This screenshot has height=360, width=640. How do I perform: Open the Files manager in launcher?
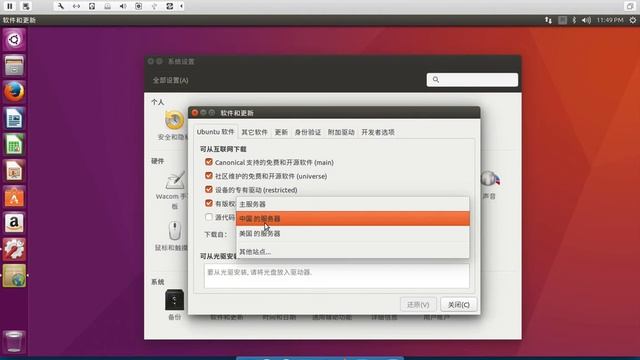(14, 66)
